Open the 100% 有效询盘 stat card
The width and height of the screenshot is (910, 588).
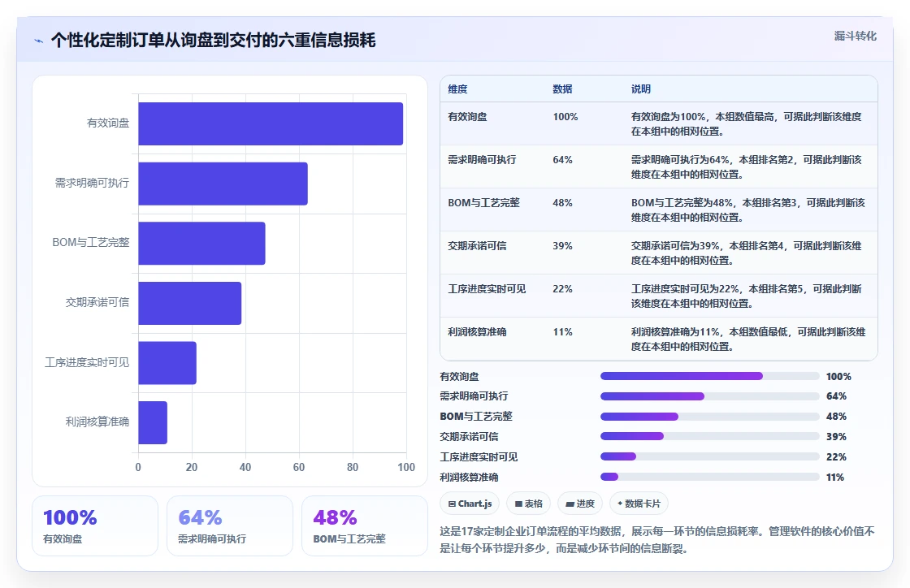(x=95, y=526)
